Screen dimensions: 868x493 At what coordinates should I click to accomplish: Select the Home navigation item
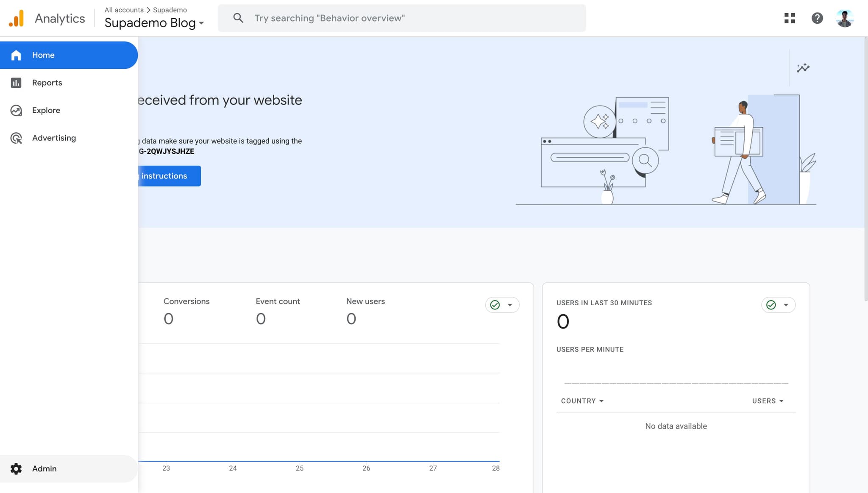click(43, 55)
